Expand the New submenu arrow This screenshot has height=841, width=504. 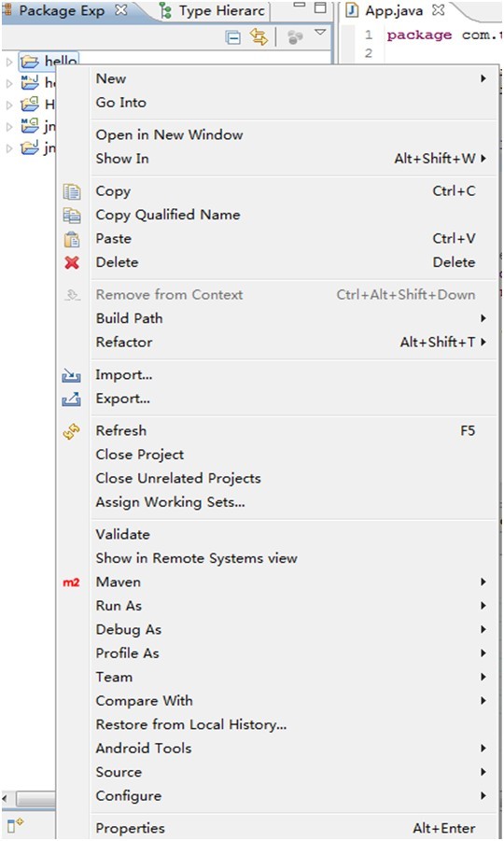pos(483,78)
